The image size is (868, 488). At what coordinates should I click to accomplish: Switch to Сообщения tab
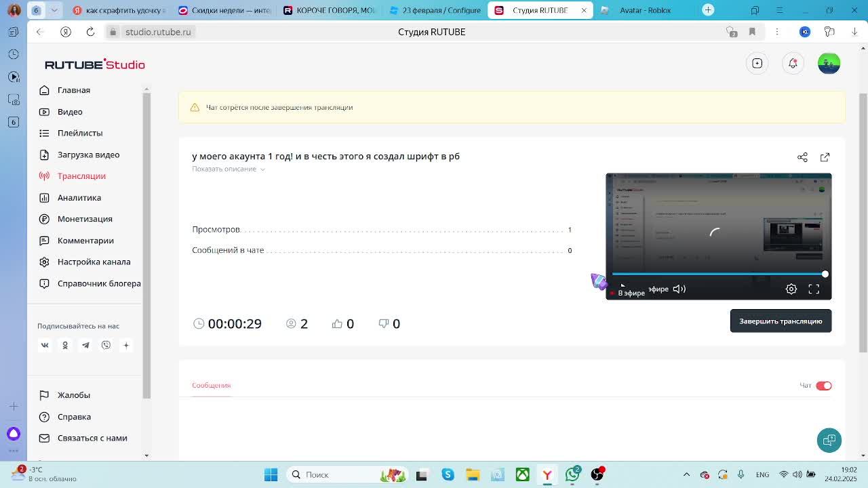[211, 385]
